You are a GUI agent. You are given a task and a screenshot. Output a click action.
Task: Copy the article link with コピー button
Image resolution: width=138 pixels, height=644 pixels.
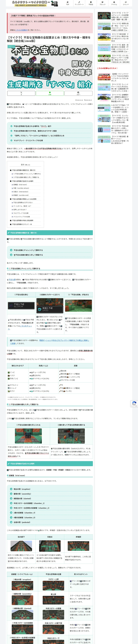point(78,93)
